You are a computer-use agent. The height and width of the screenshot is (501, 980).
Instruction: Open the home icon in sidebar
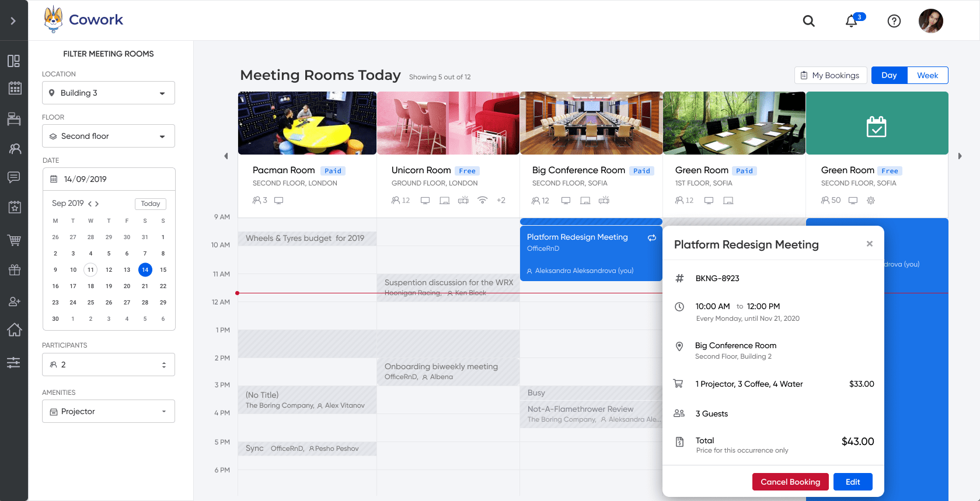coord(14,330)
